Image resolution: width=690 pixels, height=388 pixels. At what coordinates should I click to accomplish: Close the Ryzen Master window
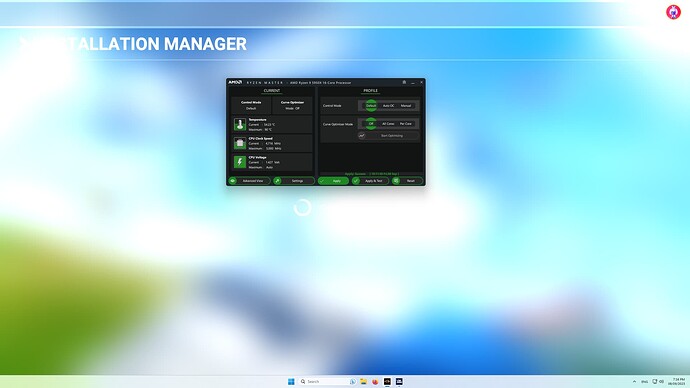[x=421, y=82]
